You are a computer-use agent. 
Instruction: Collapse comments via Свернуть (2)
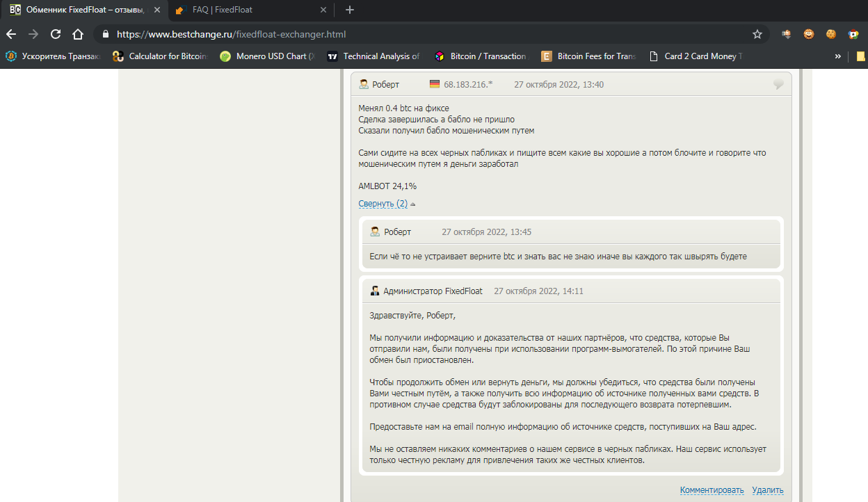tap(383, 204)
